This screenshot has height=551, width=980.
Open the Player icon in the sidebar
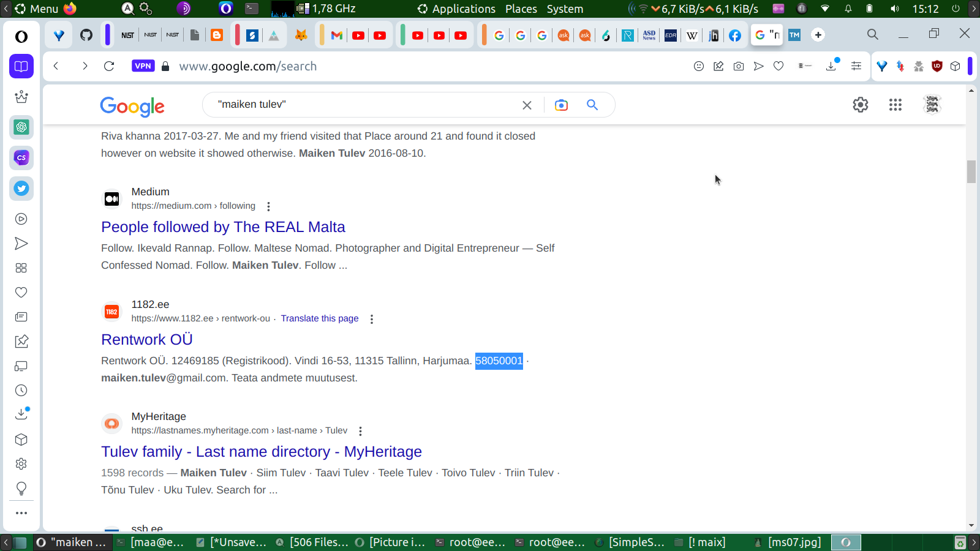coord(21,219)
